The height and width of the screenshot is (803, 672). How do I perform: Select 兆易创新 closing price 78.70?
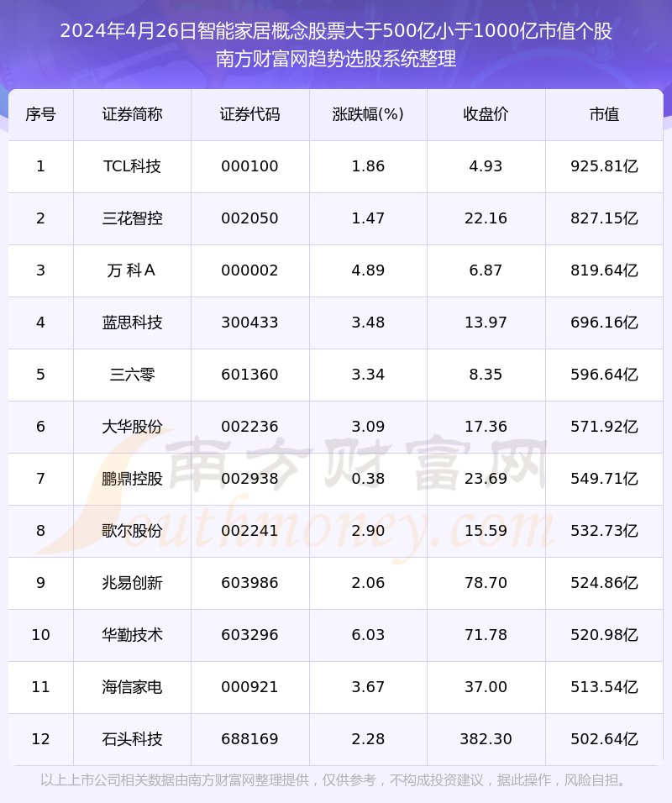[x=486, y=583]
